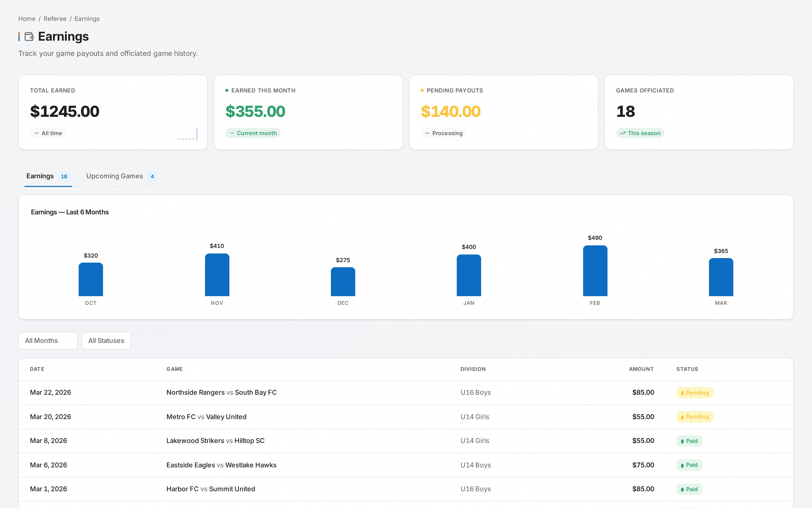Click the Date column header
812x508 pixels.
(37, 369)
